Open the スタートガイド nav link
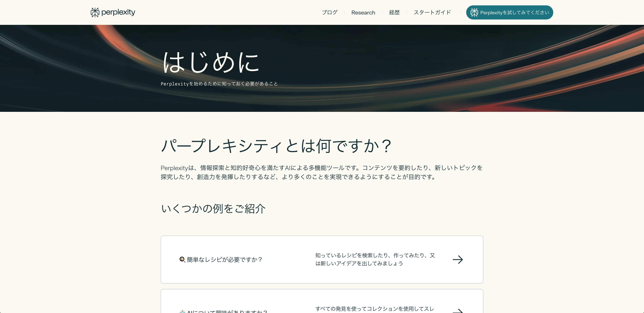This screenshot has width=644, height=313. point(432,12)
